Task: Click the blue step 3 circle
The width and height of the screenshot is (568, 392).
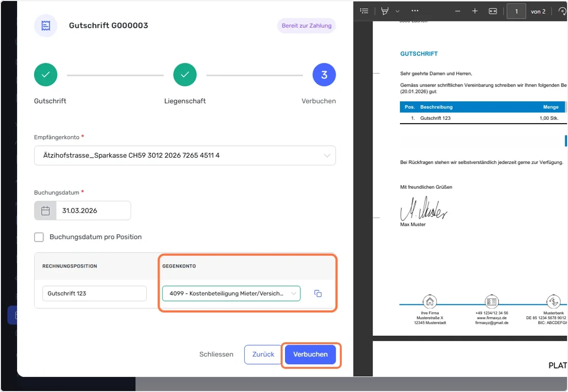Action: click(x=324, y=75)
